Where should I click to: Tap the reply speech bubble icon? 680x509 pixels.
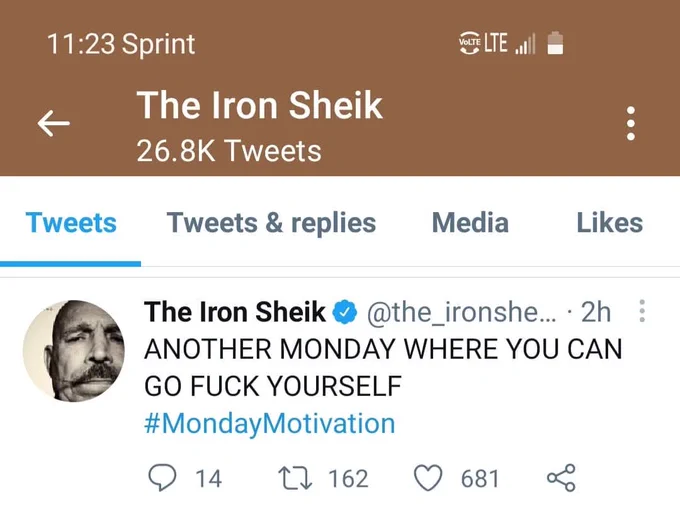click(x=162, y=477)
